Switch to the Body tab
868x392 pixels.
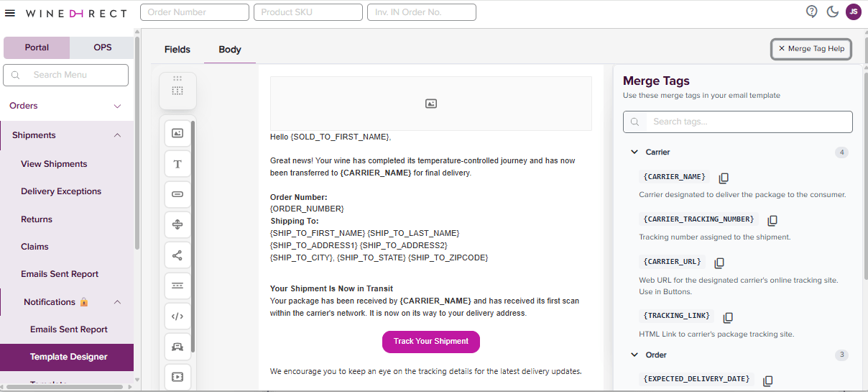pos(230,50)
